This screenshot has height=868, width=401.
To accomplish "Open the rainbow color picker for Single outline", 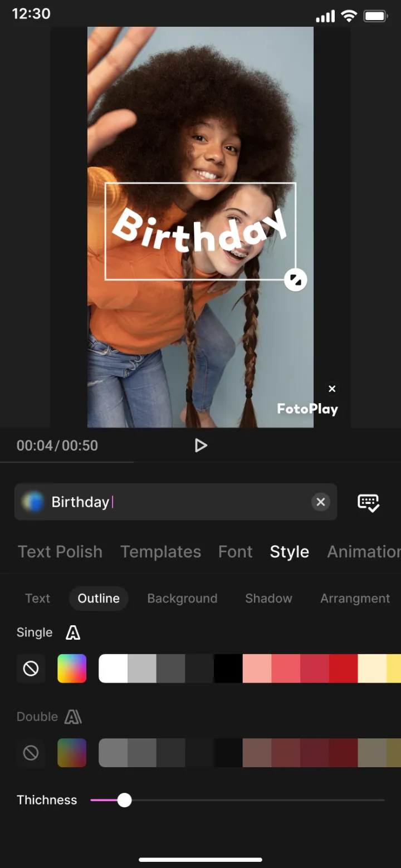I will [x=72, y=668].
